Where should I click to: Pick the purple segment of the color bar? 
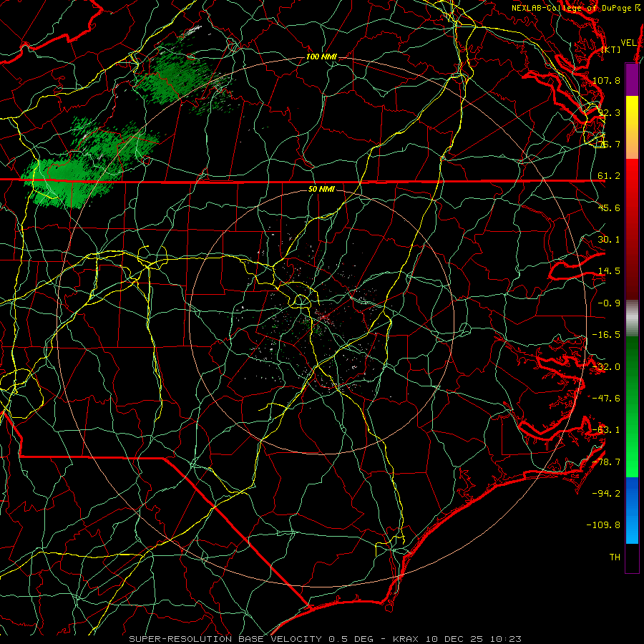(632, 79)
